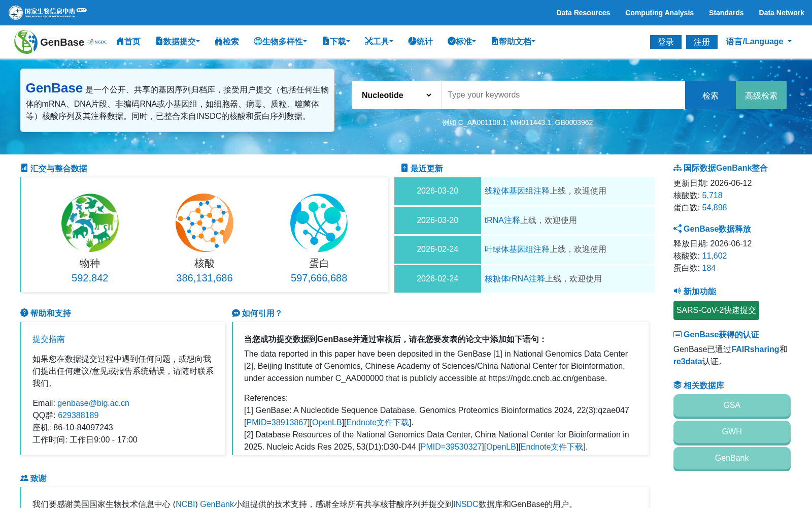The image size is (812, 508).
Task: Click the GenBank protein count 54,898
Action: coord(715,207)
